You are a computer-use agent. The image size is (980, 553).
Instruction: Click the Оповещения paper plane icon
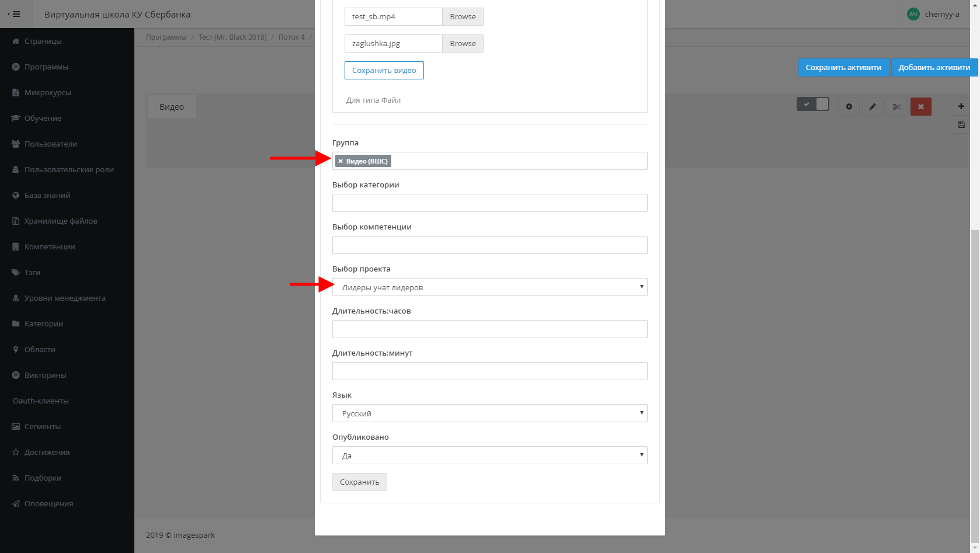16,503
